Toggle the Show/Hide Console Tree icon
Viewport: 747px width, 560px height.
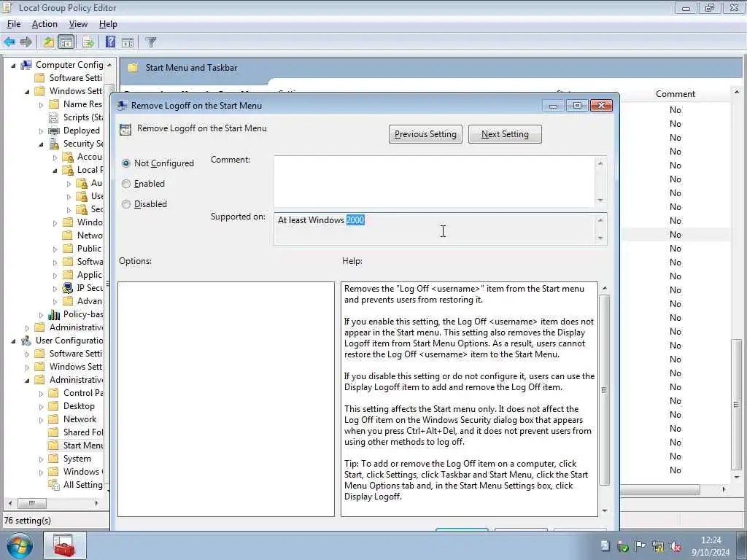[x=66, y=42]
